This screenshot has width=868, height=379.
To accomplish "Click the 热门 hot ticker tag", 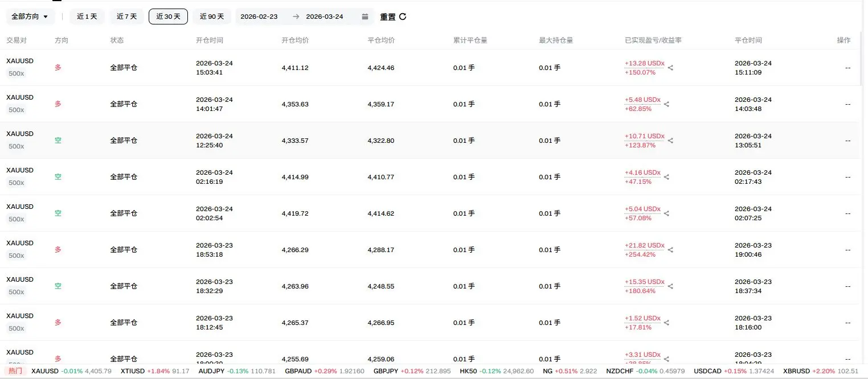I will [15, 371].
